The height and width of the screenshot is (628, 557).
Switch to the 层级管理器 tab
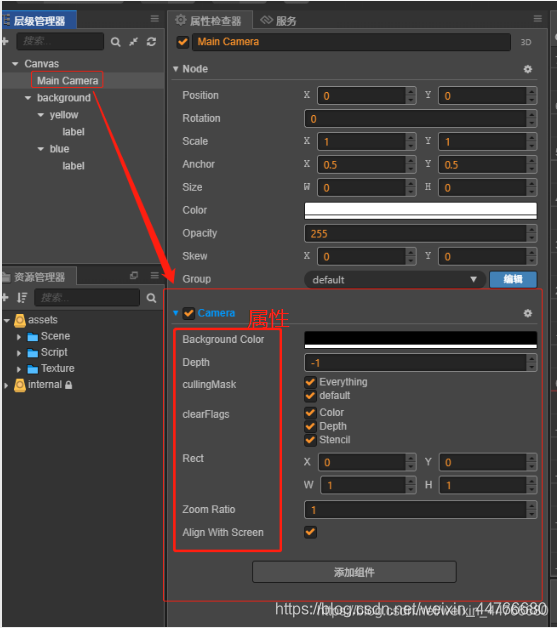click(x=39, y=20)
